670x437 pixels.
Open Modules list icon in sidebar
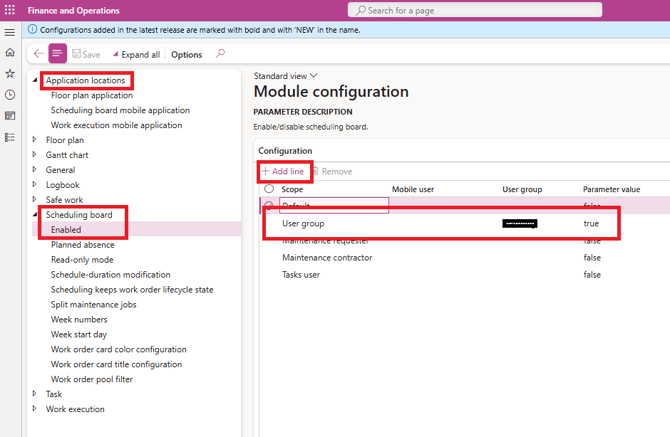coord(10,137)
